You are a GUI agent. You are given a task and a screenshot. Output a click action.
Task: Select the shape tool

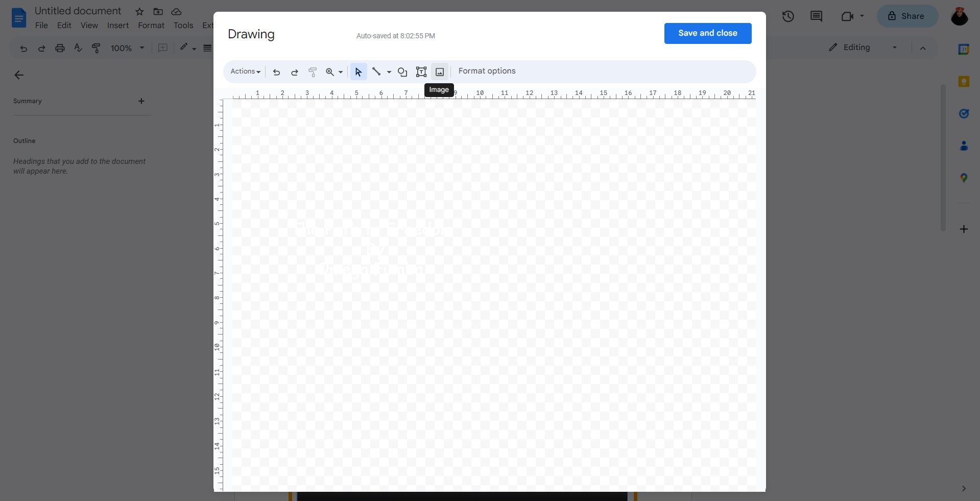[x=402, y=71]
